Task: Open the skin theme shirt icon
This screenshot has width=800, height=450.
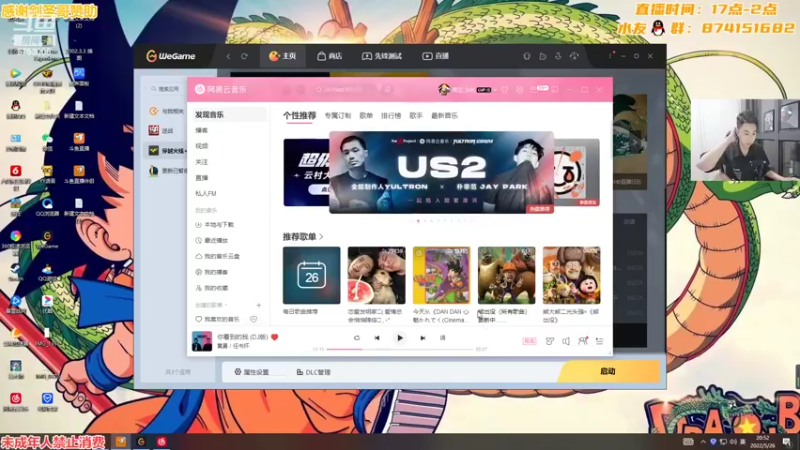Action: 505,90
